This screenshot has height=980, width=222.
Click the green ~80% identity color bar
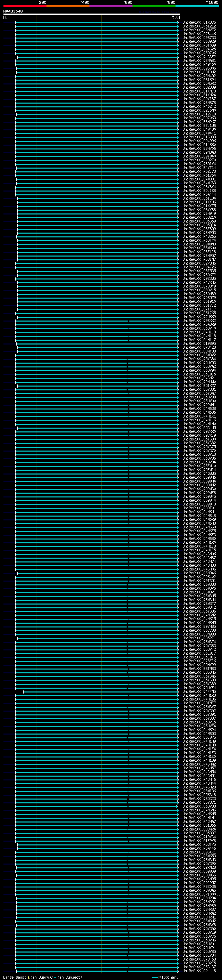click(154, 6)
